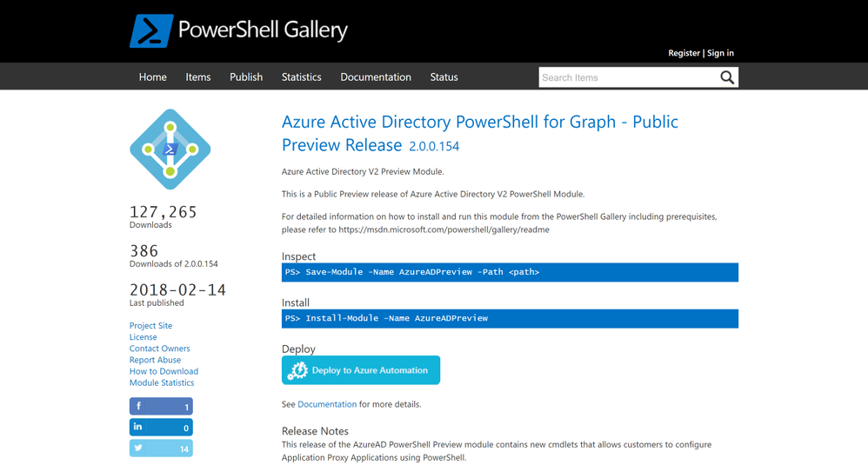The width and height of the screenshot is (868, 465).
Task: Click Deploy to Azure Automation button
Action: pyautogui.click(x=361, y=370)
